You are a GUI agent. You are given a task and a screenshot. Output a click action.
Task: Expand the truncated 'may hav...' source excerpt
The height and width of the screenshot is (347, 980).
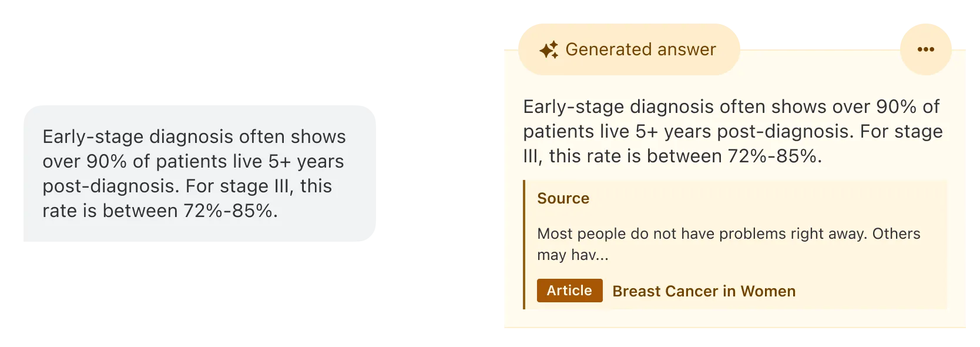(573, 255)
